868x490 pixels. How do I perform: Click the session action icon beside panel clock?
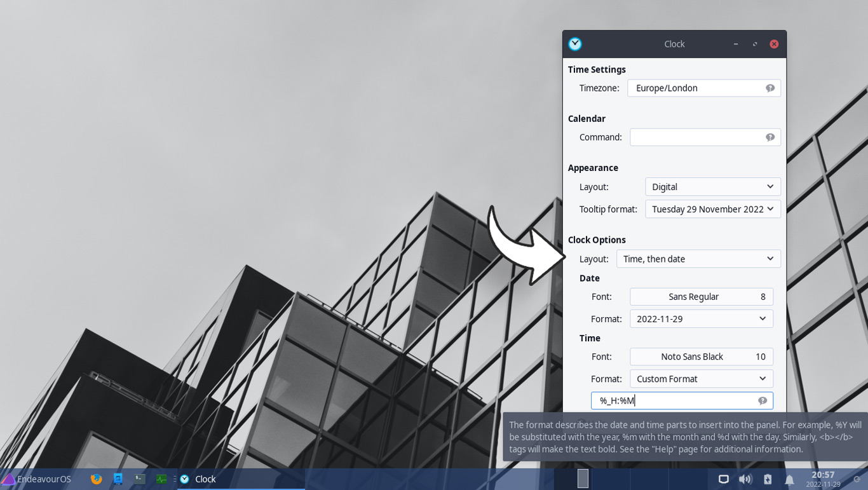(857, 479)
